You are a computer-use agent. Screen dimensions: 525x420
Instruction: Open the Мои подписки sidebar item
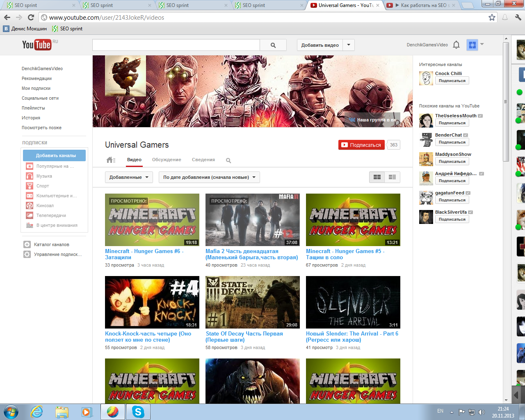tap(36, 88)
